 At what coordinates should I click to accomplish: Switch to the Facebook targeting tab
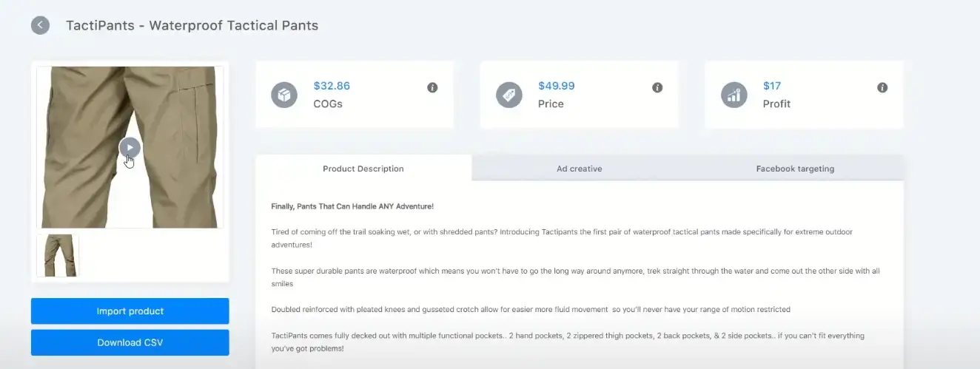click(x=795, y=169)
